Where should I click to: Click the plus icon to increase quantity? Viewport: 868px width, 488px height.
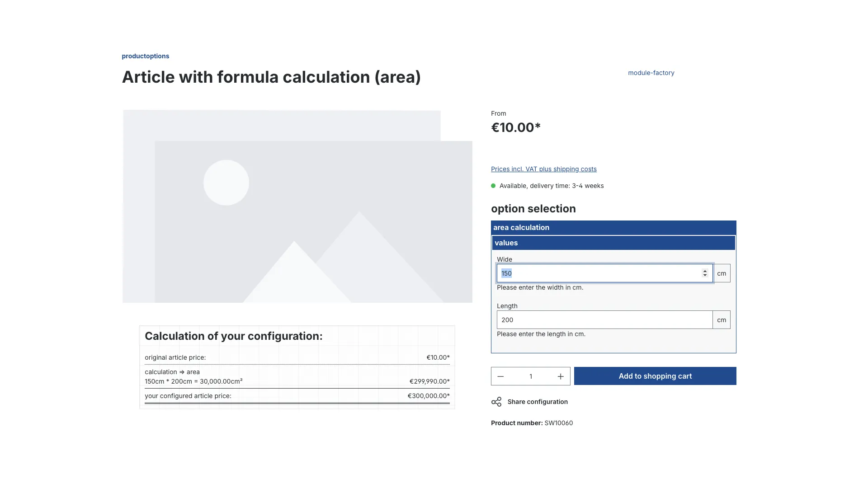pos(560,376)
